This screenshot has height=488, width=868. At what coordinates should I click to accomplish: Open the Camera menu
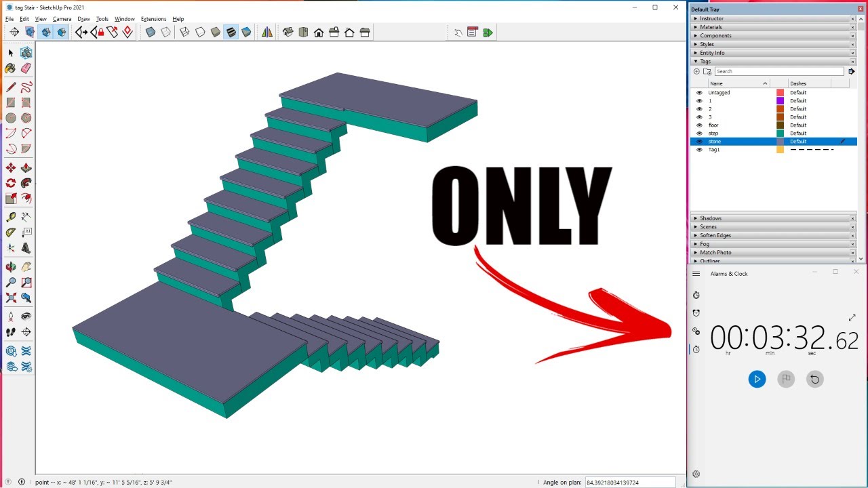pyautogui.click(x=62, y=19)
